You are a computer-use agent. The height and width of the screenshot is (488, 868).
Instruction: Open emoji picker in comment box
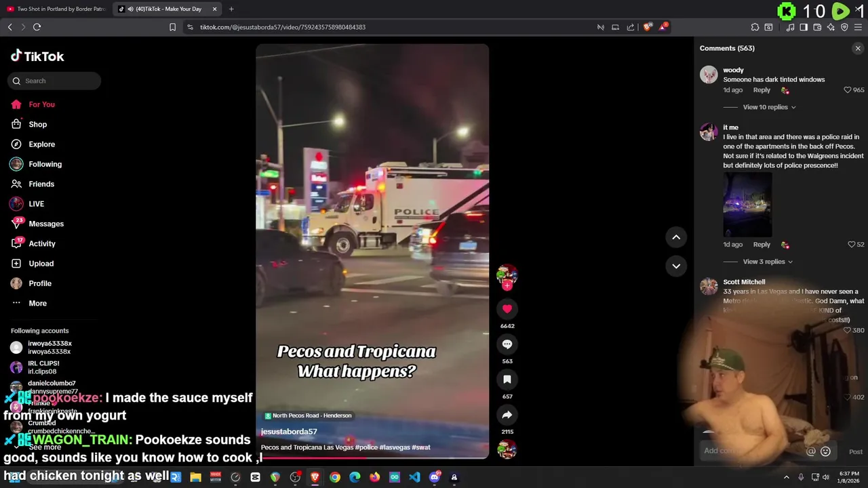point(825,451)
